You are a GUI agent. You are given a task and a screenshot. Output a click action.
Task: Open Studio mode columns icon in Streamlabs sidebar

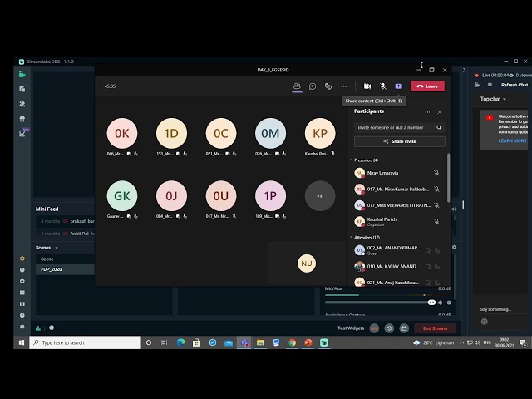pyautogui.click(x=22, y=304)
